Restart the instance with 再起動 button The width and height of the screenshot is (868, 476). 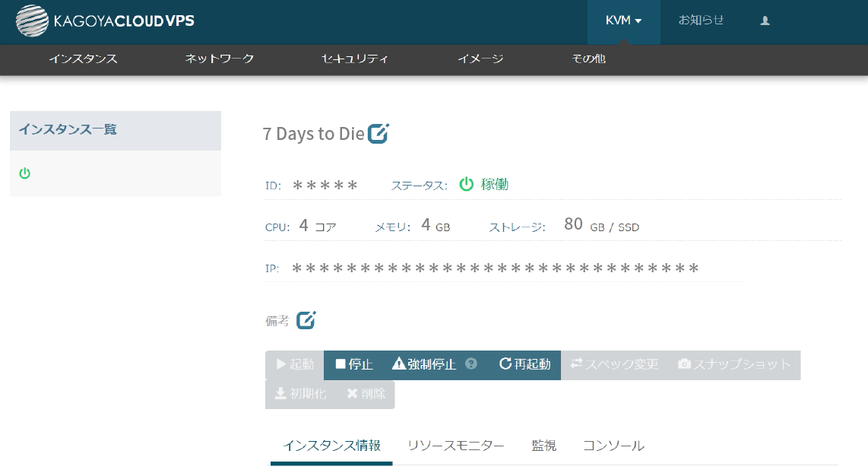524,364
